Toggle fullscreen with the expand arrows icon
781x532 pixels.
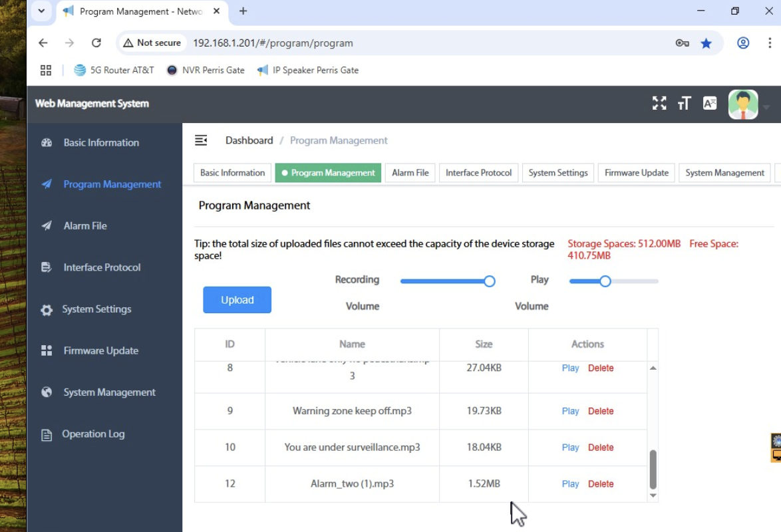tap(659, 103)
